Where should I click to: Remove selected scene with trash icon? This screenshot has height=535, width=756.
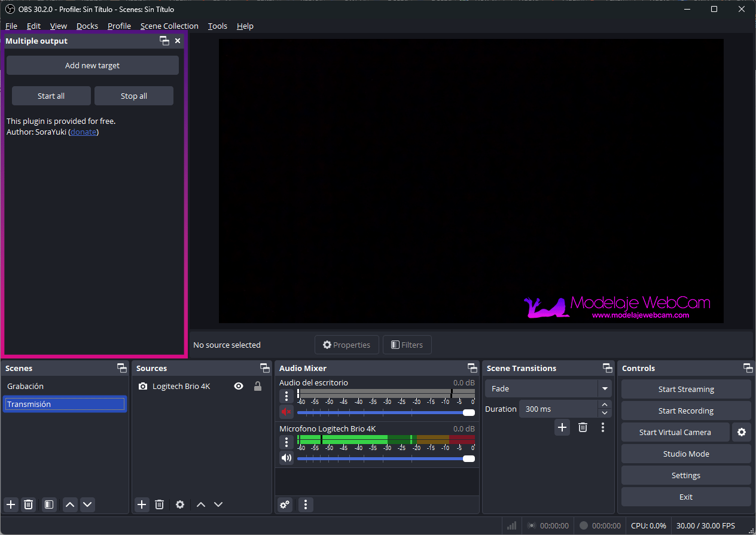pyautogui.click(x=28, y=504)
